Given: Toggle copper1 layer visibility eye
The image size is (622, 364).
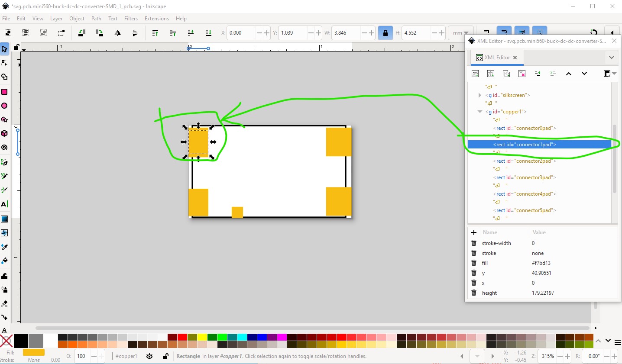Looking at the screenshot, I should click(x=149, y=356).
